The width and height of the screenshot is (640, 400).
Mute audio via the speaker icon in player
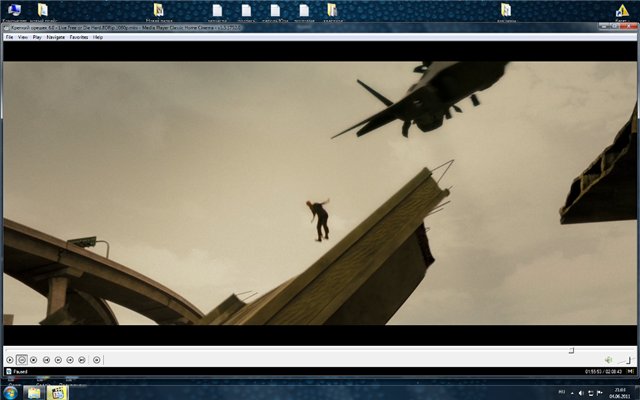coord(608,360)
